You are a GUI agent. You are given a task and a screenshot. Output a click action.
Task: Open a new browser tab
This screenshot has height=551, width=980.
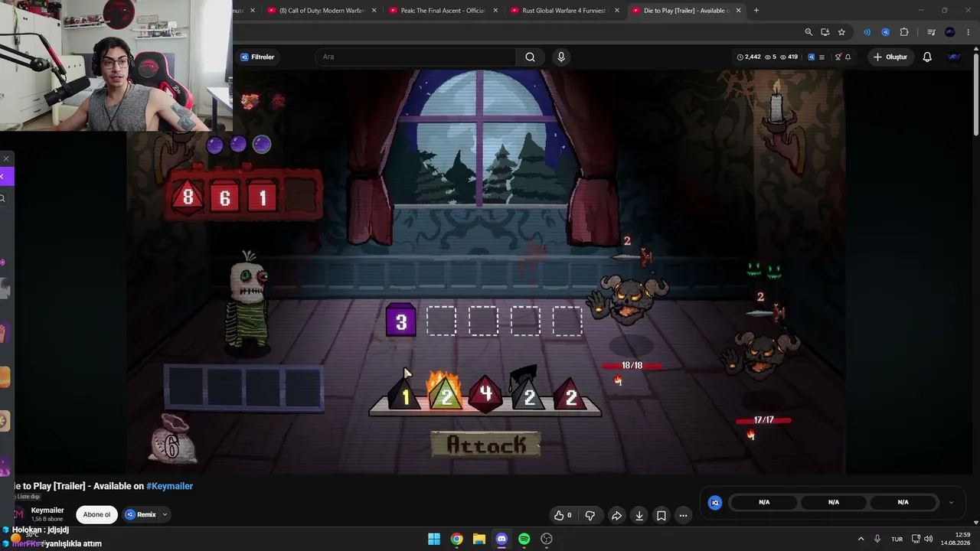tap(756, 11)
